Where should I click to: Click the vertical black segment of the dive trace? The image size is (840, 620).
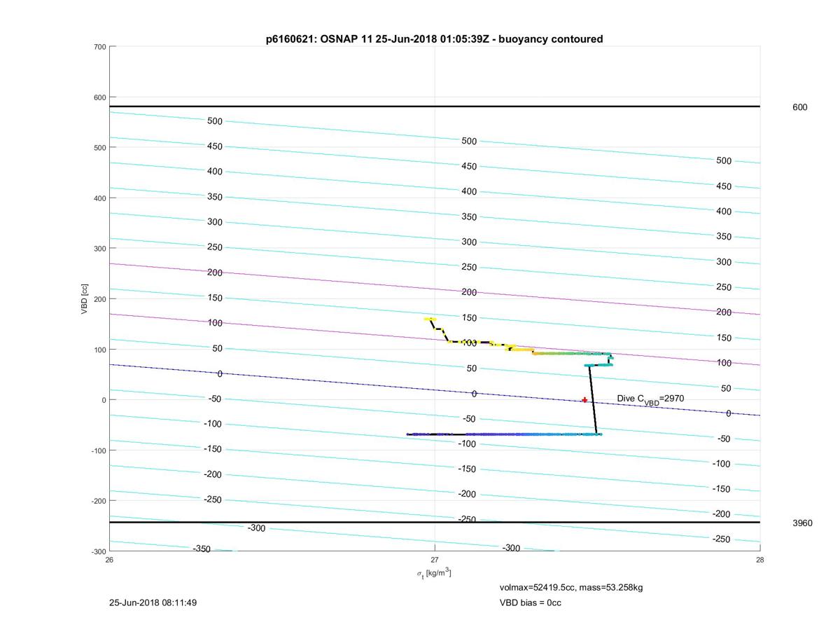pyautogui.click(x=593, y=399)
